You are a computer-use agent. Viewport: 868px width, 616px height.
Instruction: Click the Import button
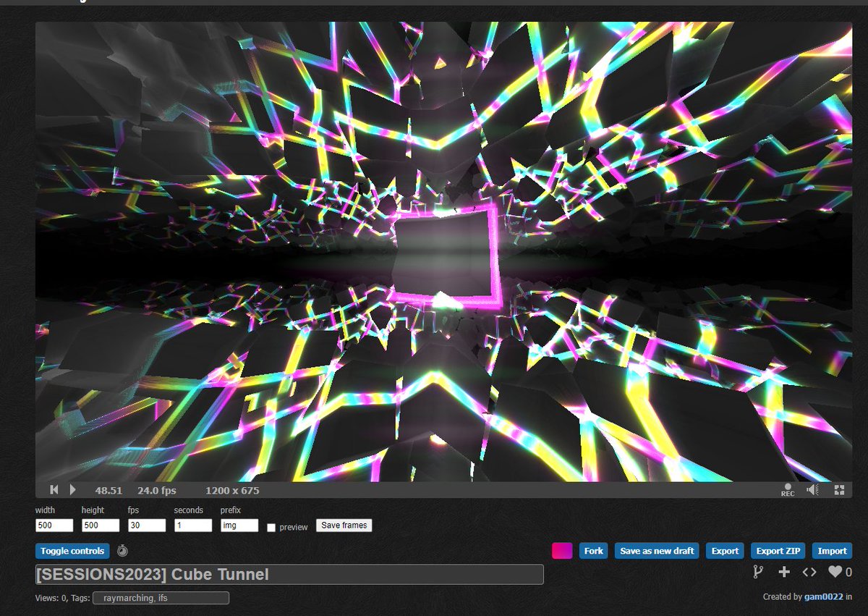click(832, 551)
